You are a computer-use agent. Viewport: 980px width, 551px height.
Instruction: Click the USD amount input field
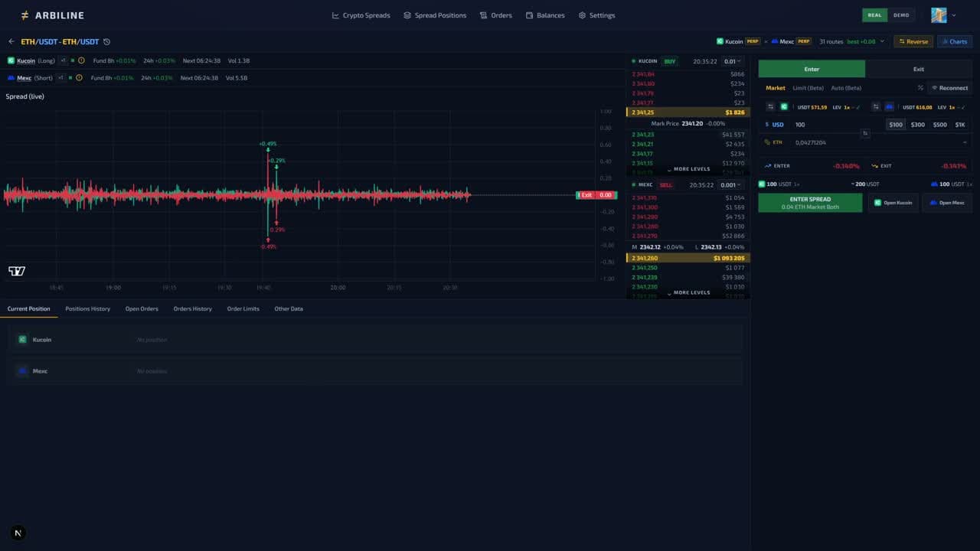click(837, 125)
